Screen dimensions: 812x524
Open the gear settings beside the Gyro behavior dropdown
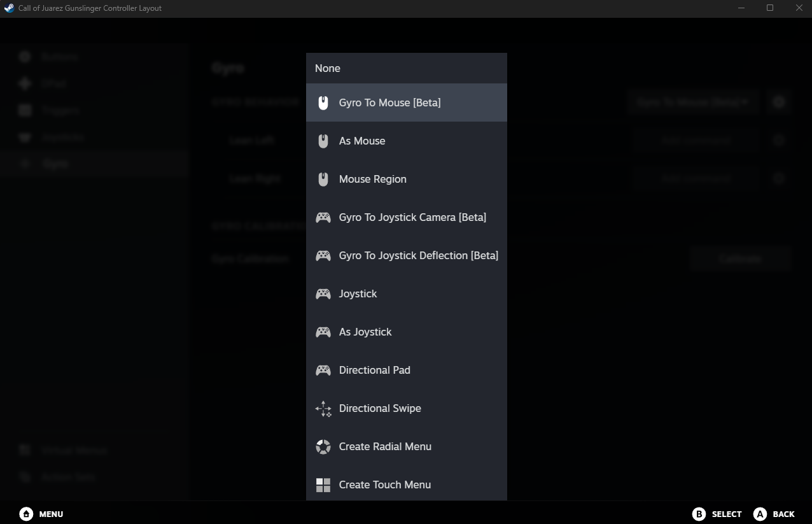779,102
